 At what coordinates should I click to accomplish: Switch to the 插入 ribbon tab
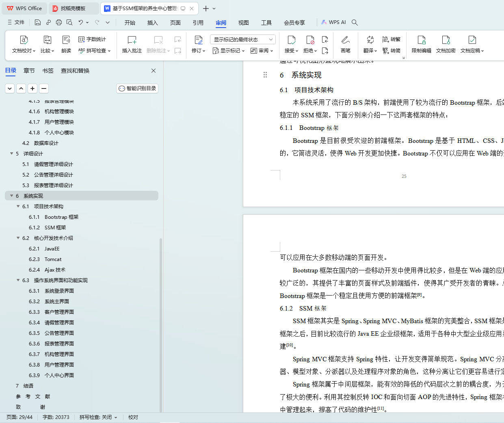(x=153, y=23)
